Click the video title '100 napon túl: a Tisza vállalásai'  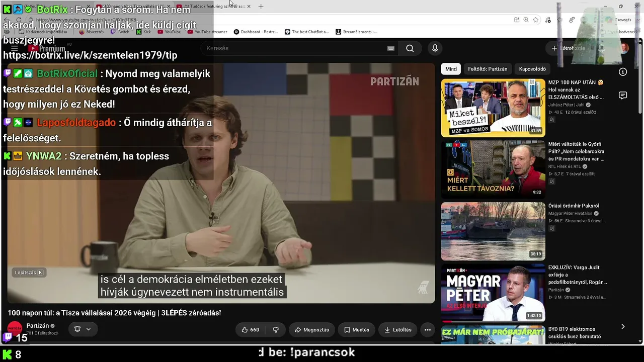pyautogui.click(x=114, y=313)
